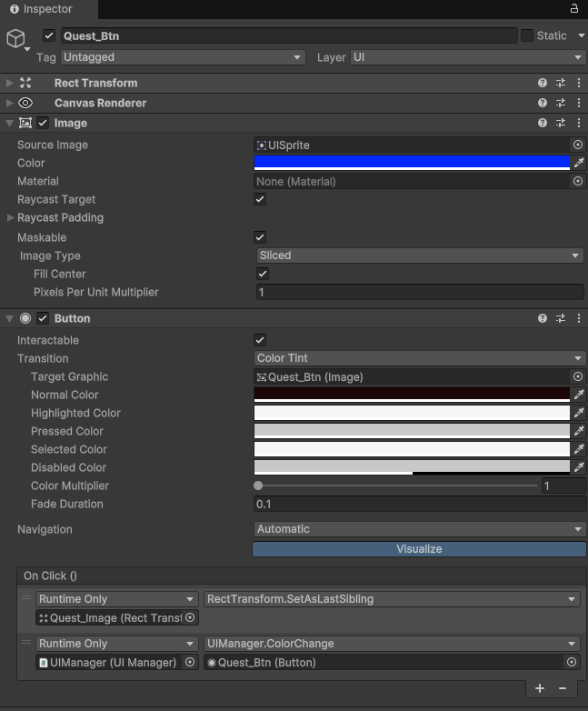Expand the Rect Transform component

coord(9,83)
